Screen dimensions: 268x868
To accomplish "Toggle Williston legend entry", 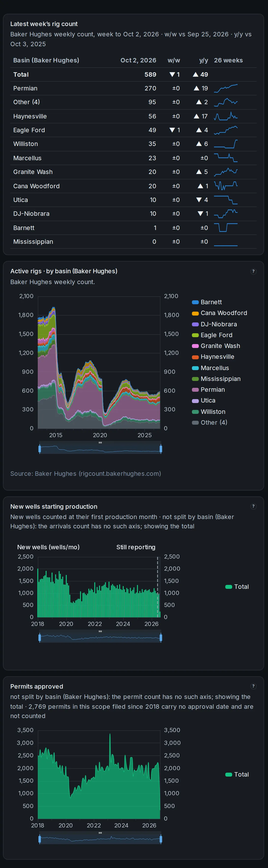I will [208, 412].
